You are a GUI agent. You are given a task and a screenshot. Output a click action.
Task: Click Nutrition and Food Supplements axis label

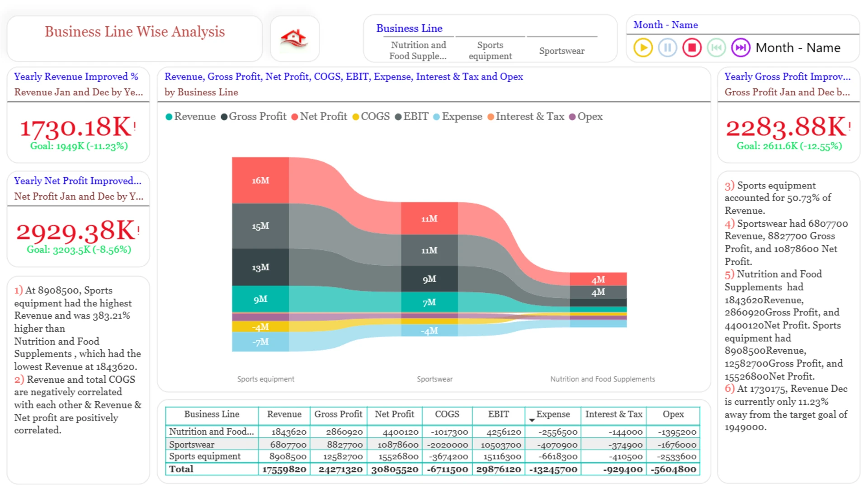pos(603,379)
